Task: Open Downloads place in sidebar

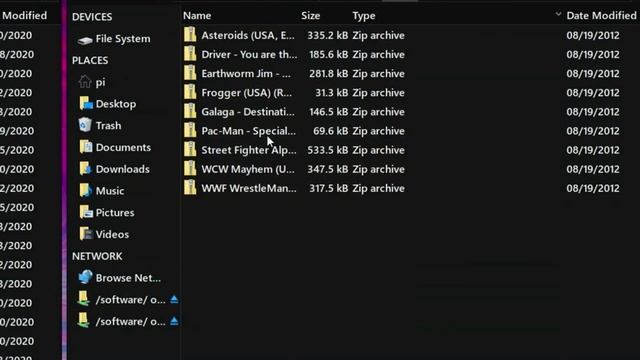Action: click(x=122, y=169)
